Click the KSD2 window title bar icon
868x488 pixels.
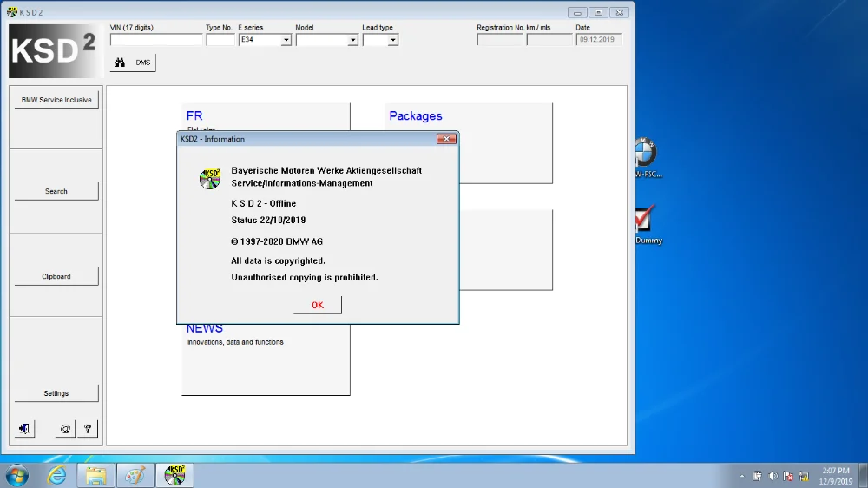(12, 11)
